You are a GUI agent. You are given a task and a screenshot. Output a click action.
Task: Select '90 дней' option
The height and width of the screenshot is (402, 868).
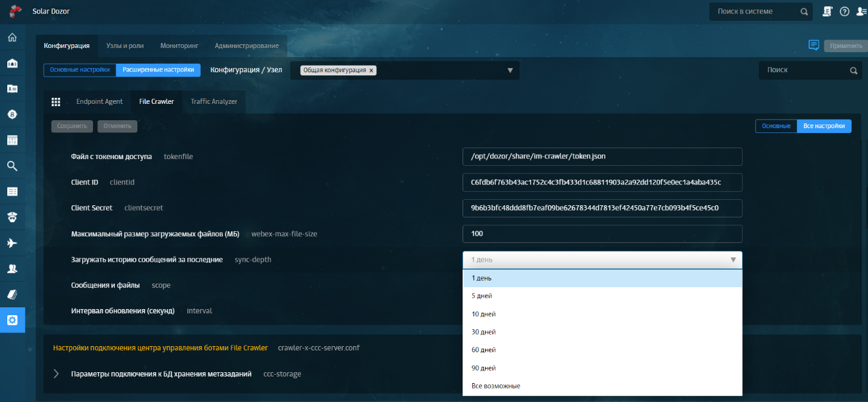pos(602,368)
